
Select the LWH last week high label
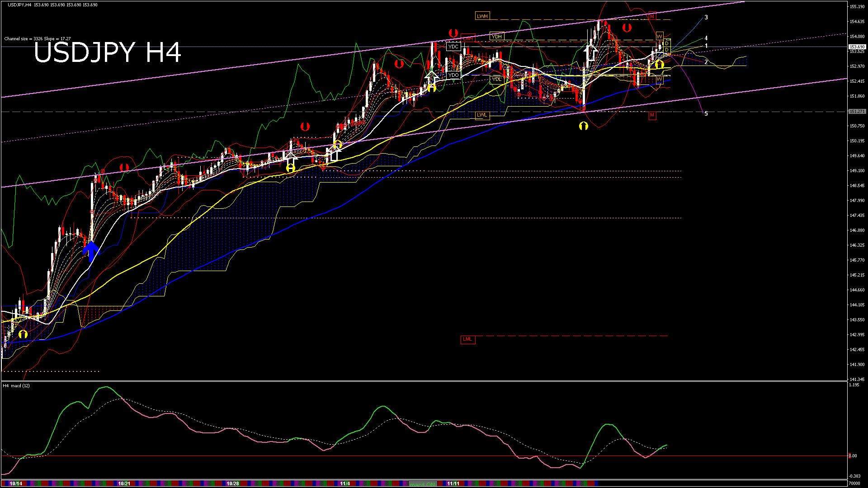click(x=482, y=16)
